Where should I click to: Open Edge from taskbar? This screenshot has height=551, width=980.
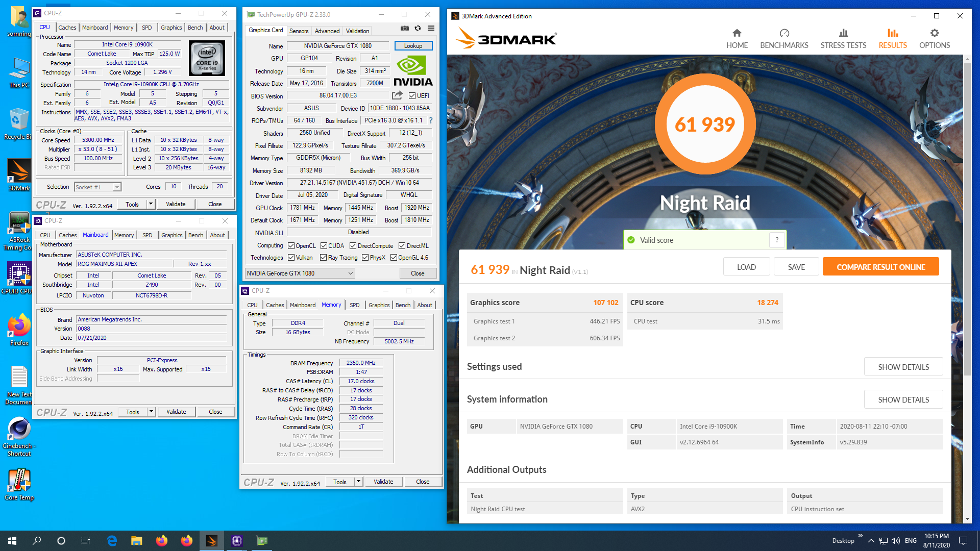(112, 541)
